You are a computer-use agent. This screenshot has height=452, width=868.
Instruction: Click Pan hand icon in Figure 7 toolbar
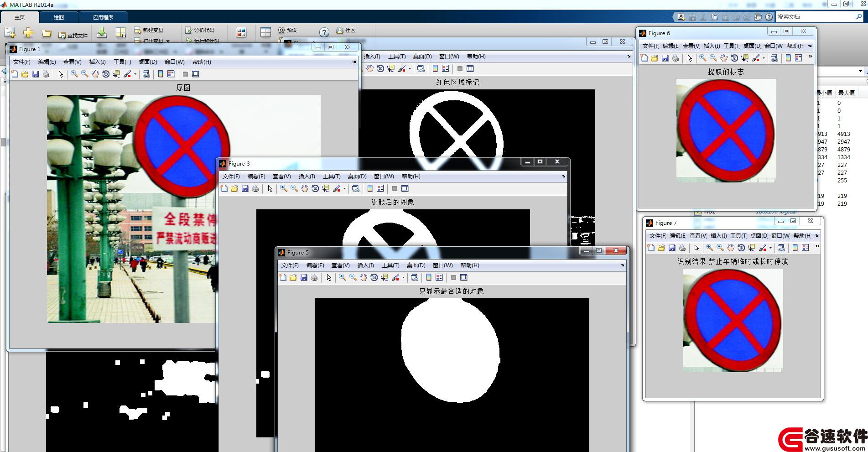(731, 248)
